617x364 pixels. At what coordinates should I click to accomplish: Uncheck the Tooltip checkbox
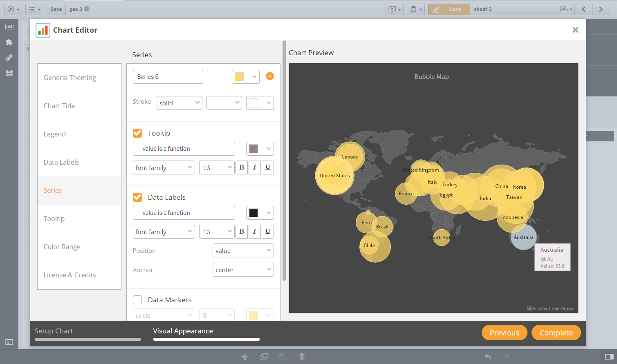pos(137,133)
